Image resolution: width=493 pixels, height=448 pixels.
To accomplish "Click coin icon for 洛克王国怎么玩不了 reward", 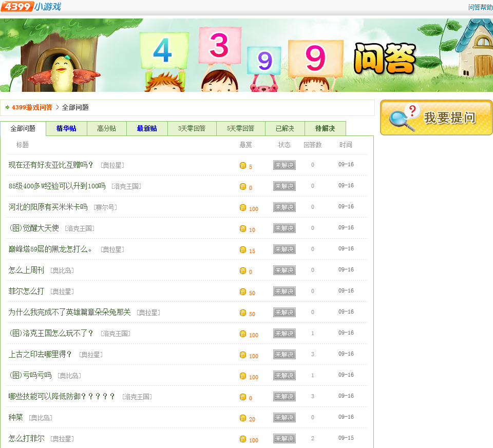I will point(243,334).
